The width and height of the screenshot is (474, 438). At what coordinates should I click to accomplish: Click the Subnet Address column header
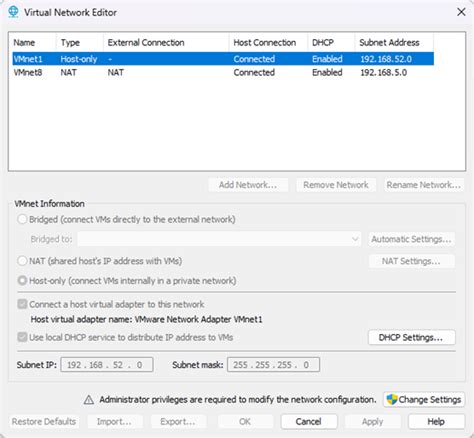pyautogui.click(x=394, y=42)
